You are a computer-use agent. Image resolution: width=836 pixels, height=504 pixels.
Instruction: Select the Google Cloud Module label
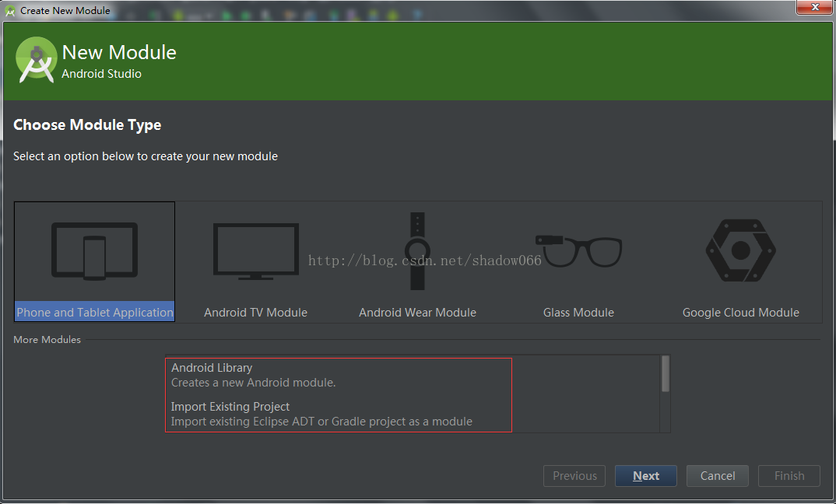pos(740,312)
